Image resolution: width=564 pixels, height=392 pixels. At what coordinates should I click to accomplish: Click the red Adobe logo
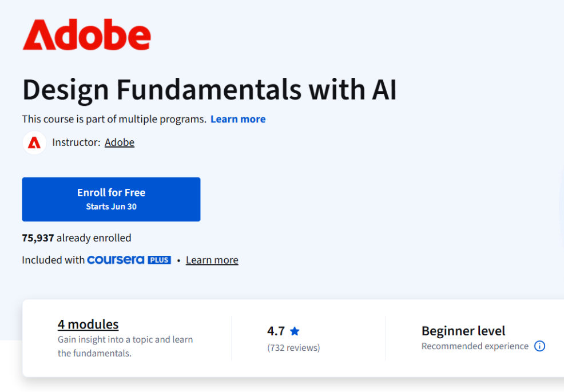[x=86, y=34]
